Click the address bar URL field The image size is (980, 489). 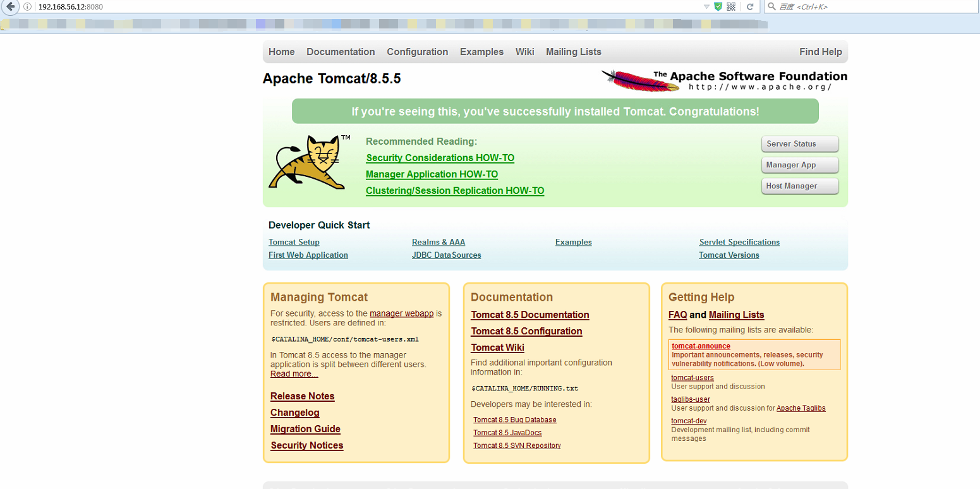[x=366, y=6]
